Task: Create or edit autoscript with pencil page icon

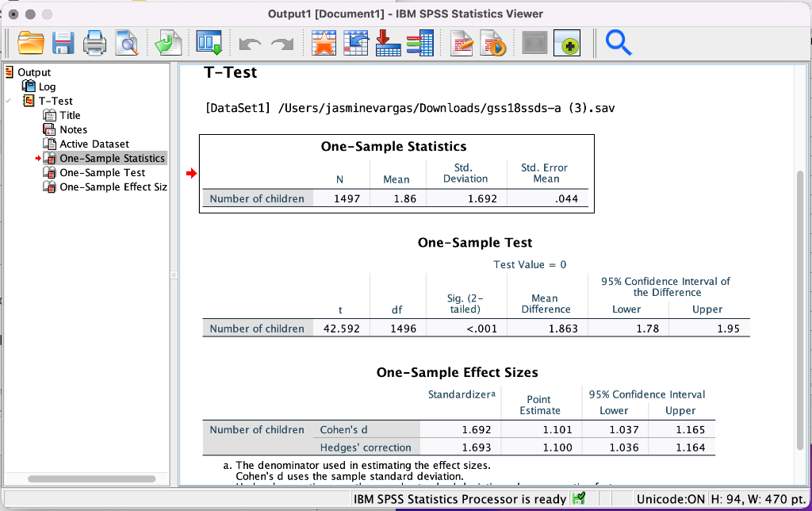Action: tap(462, 43)
